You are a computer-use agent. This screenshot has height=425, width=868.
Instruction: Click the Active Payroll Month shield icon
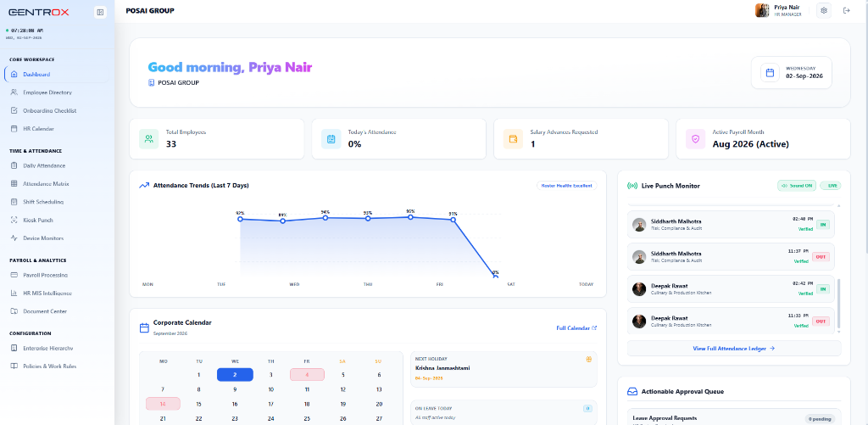pos(696,139)
